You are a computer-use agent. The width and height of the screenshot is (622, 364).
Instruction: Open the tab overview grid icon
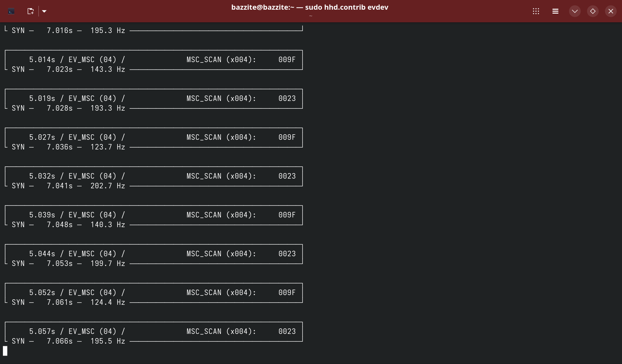click(x=536, y=11)
